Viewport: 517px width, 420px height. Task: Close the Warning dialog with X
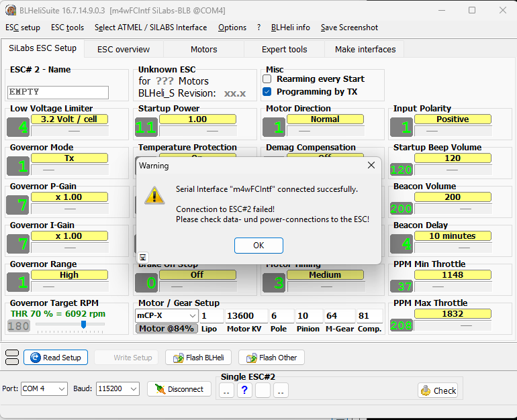[371, 165]
